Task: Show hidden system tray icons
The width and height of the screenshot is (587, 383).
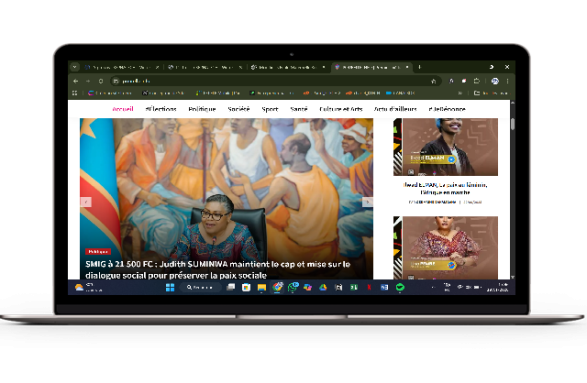Action: click(433, 287)
